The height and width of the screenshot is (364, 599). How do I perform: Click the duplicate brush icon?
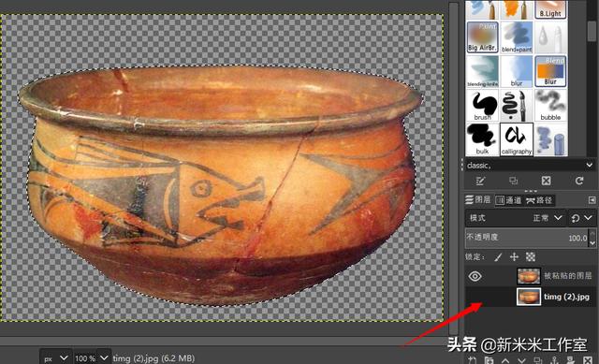coord(514,181)
